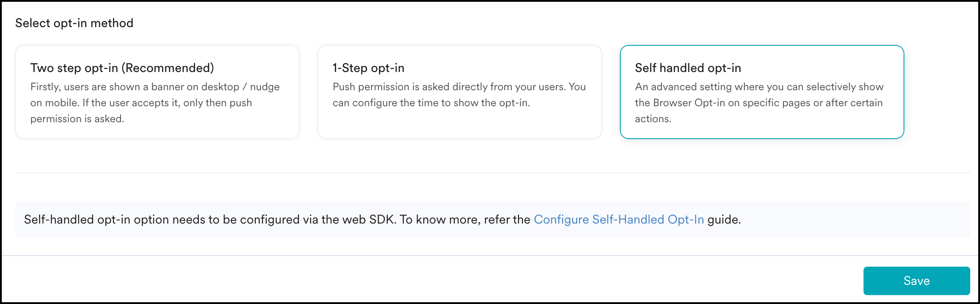Open the Configure Self-Handled Opt-In guide link
Screen dimensions: 980x304
[619, 220]
